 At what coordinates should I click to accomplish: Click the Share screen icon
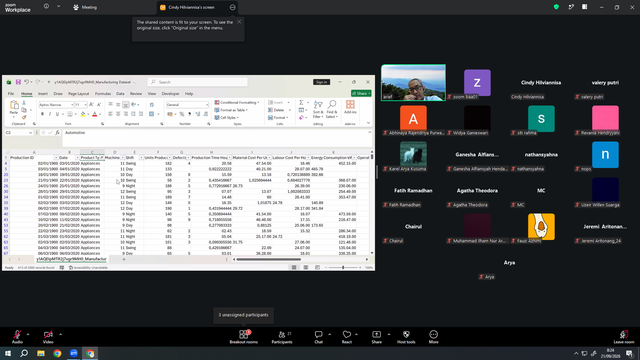pos(376,334)
